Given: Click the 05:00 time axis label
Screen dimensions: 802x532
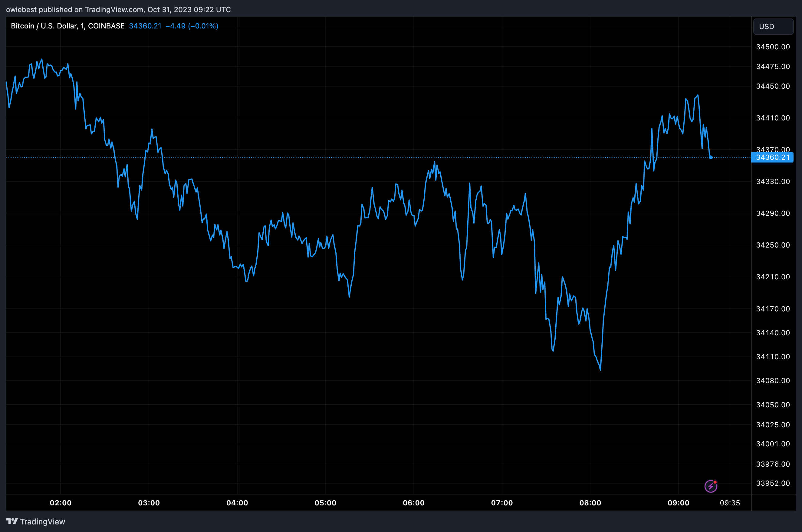Looking at the screenshot, I should [325, 503].
